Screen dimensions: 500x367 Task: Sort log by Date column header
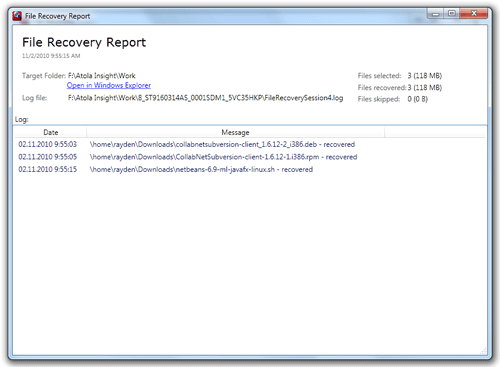pos(51,132)
